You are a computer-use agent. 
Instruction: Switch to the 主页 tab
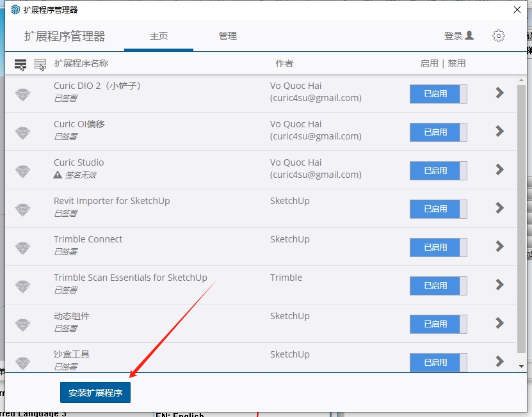coord(159,36)
